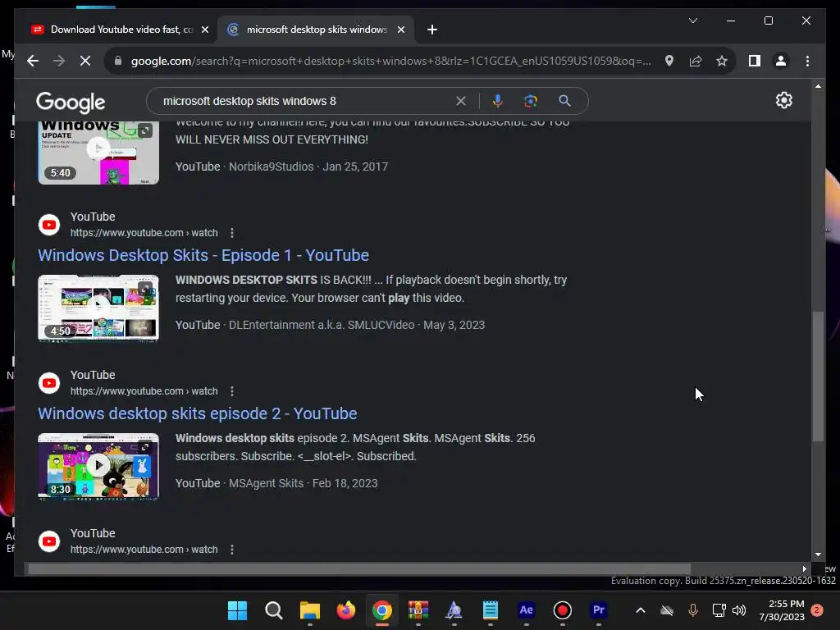Go to Google home via logo

click(71, 103)
